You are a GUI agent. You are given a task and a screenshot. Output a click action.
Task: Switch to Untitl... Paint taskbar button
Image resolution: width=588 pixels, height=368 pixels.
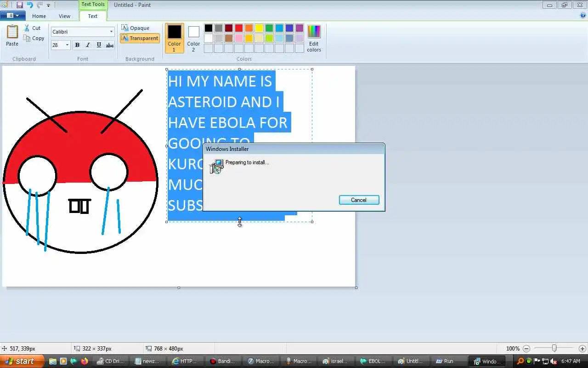(411, 361)
